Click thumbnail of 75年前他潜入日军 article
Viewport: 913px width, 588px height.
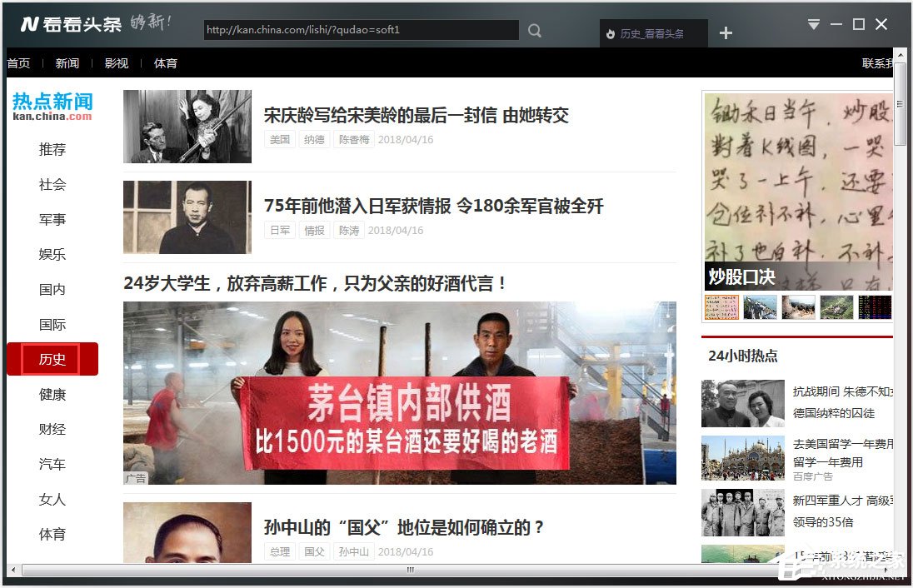[x=187, y=217]
